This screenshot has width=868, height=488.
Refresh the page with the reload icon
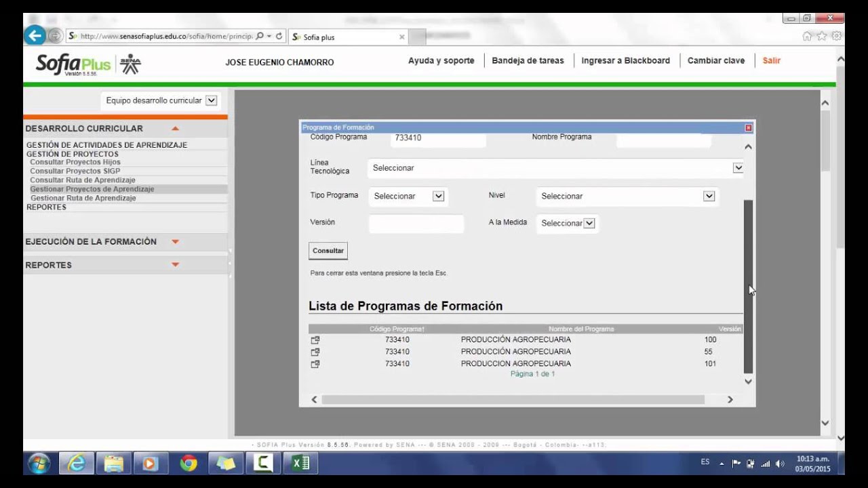tap(279, 36)
